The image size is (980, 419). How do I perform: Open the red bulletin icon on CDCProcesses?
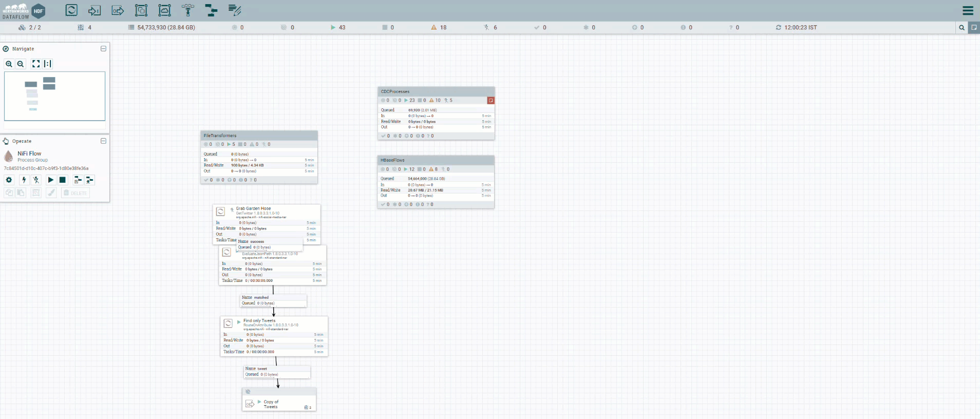[x=491, y=100]
